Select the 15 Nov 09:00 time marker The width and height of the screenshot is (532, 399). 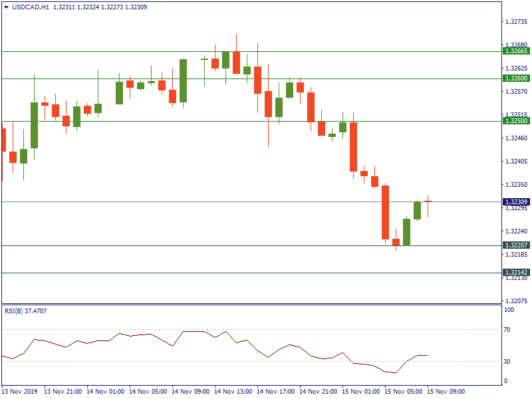446,392
